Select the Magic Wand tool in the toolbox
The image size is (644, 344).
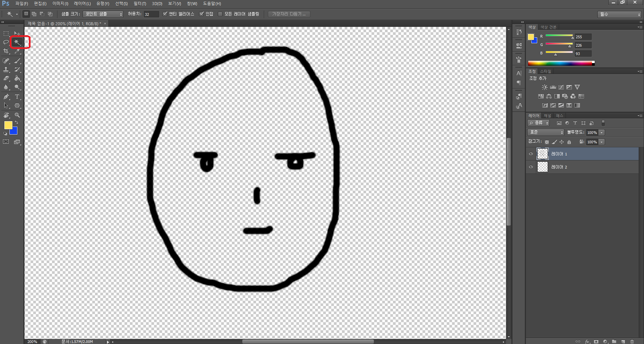pos(17,42)
